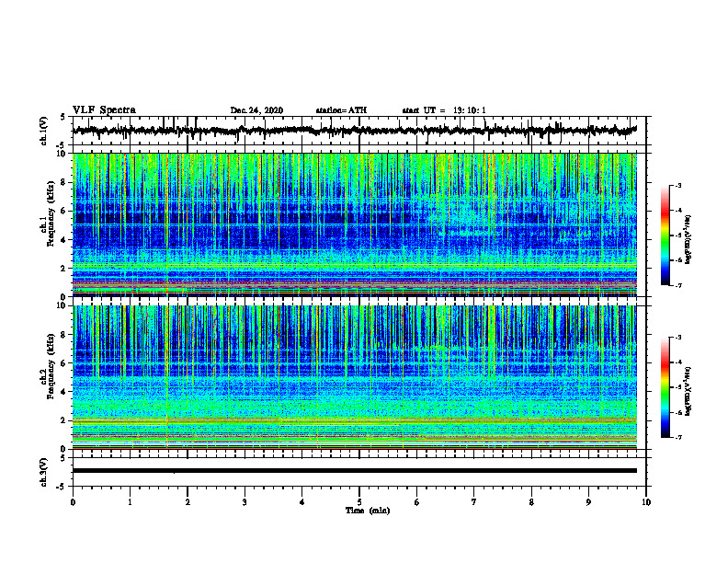Click the "-3" label on ch.1 colorbar

click(x=677, y=186)
